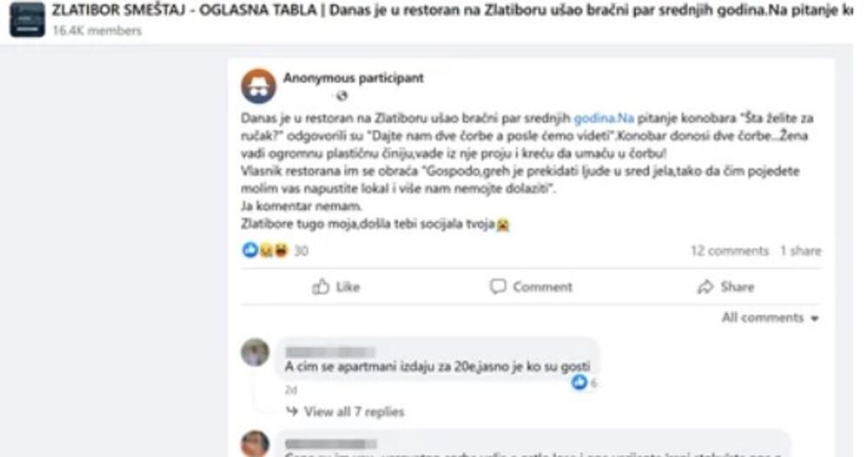Screen dimensions: 868x457
Task: Click the Anonymous participant avatar icon
Action: [x=259, y=86]
